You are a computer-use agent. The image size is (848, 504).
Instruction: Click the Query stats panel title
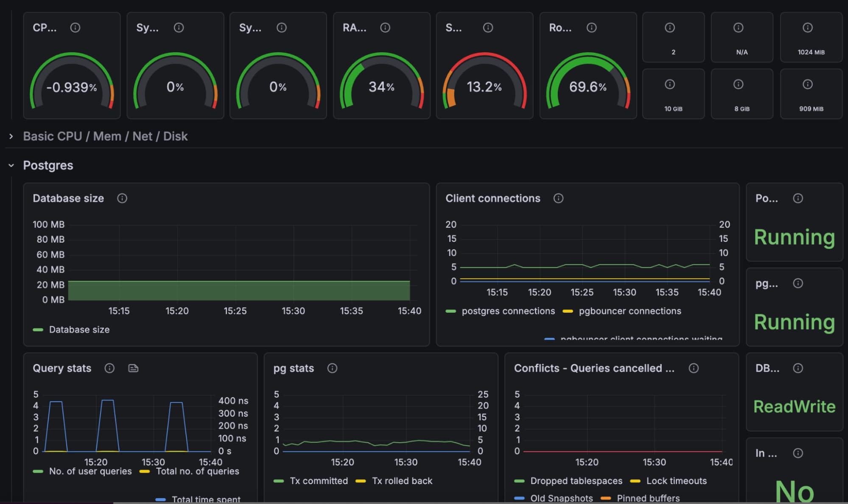[62, 368]
